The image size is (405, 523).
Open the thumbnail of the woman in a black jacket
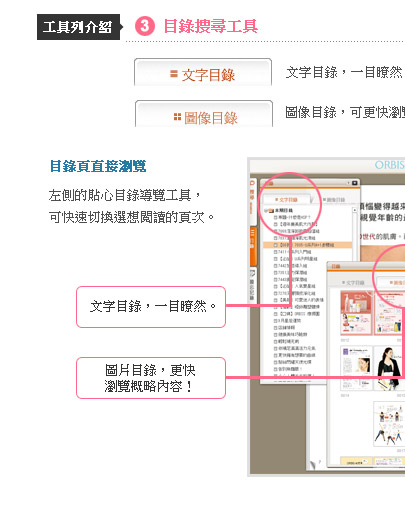click(389, 368)
